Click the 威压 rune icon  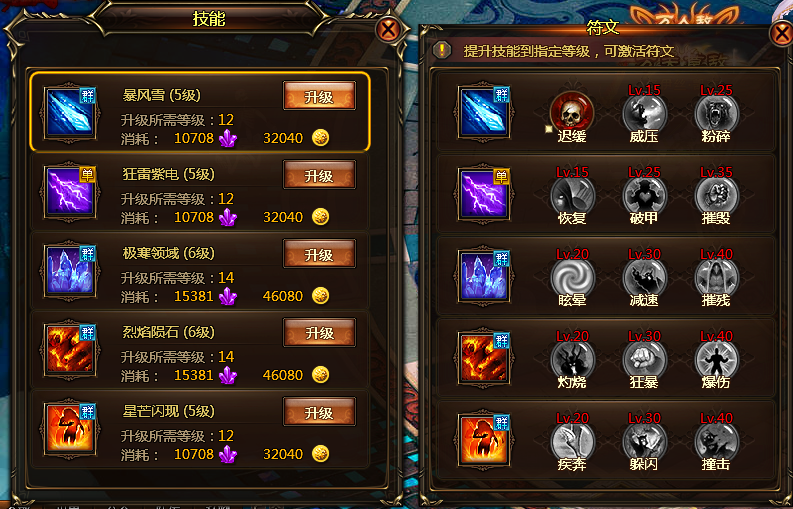(644, 113)
